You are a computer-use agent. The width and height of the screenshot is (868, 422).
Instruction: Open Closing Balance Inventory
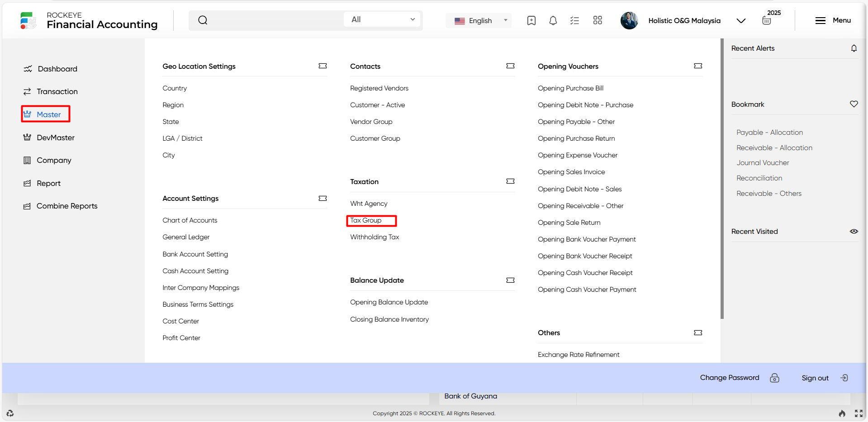click(389, 319)
